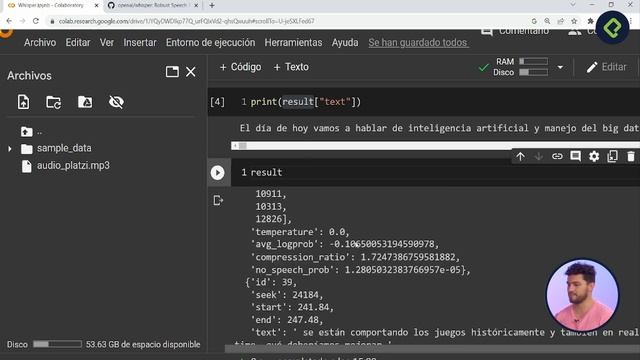Click the presenter webcam thumbnail
Image resolution: width=640 pixels, height=360 pixels.
click(582, 295)
